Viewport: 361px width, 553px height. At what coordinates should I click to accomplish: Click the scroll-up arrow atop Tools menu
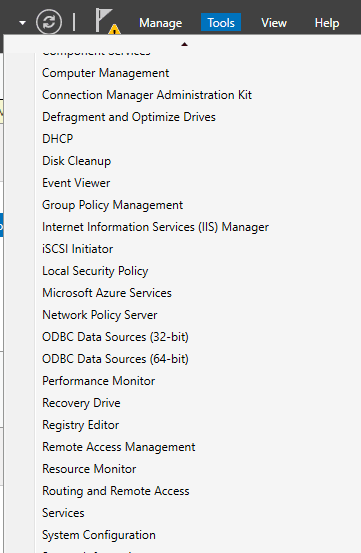184,44
